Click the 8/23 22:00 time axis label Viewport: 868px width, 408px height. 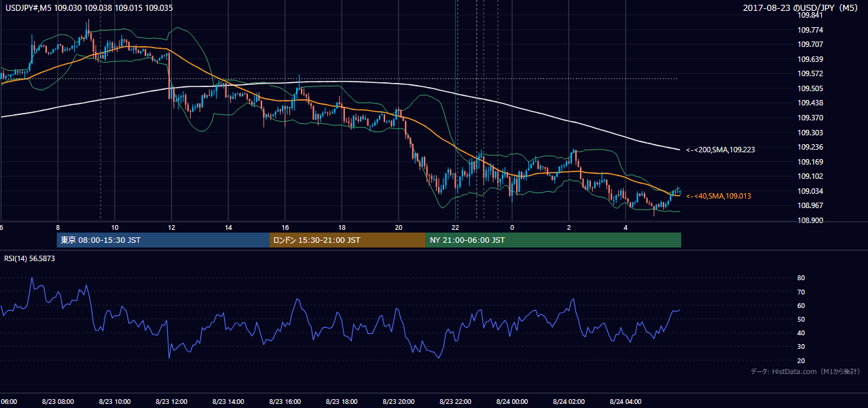coord(455,401)
